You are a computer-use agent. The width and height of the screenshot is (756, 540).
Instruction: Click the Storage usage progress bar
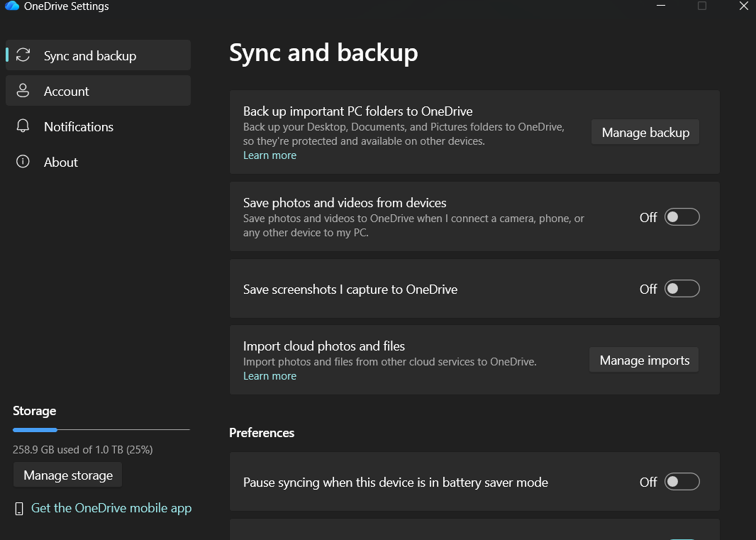101,429
